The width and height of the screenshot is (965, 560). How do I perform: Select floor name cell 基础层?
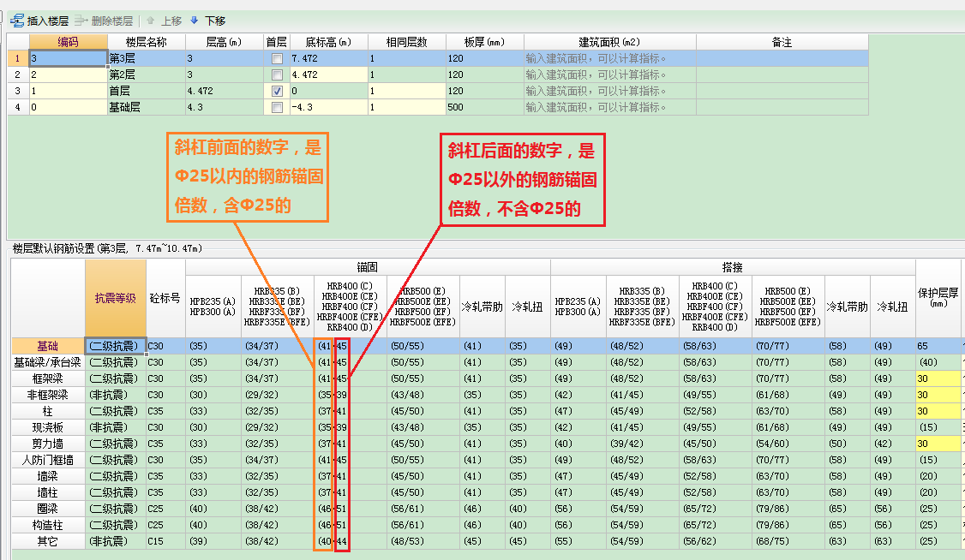(147, 107)
